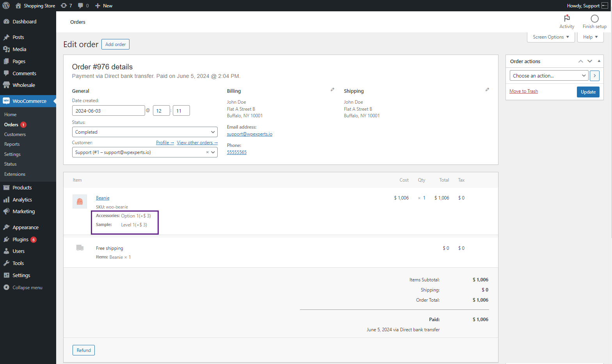Open the Shopping Store home icon

click(x=18, y=5)
